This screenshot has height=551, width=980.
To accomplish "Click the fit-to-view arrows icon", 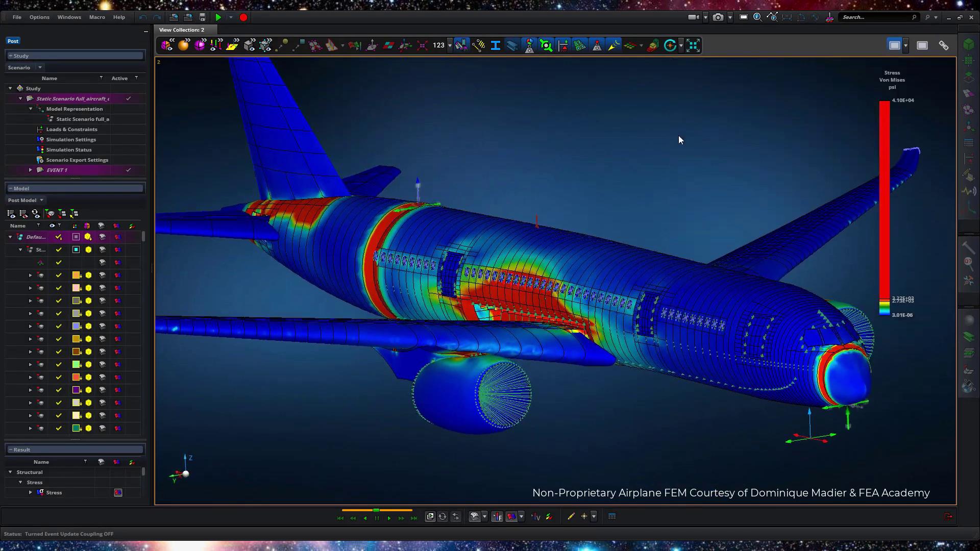I will [x=693, y=45].
